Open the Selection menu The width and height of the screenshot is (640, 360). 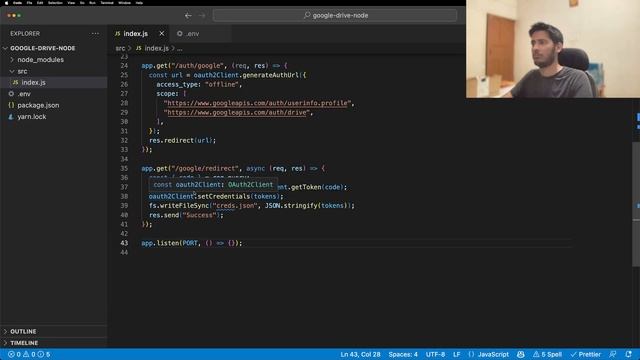[x=55, y=2]
